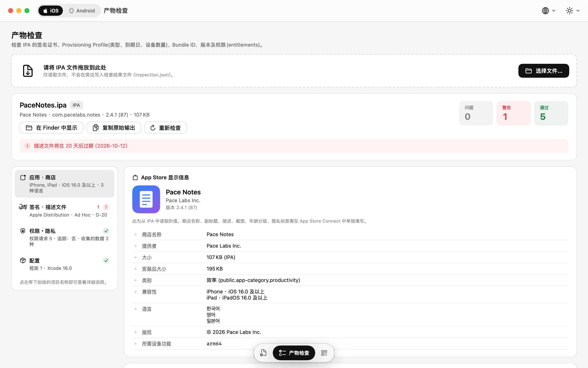Screen dimensions: 588x368
Task: Click the PaceNotes.ipa file name
Action: pos(43,105)
